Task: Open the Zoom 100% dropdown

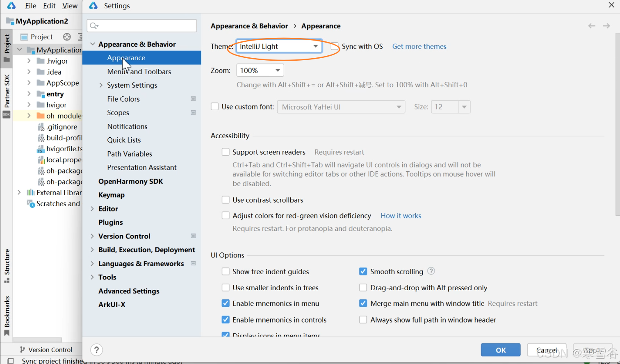Action: 260,70
